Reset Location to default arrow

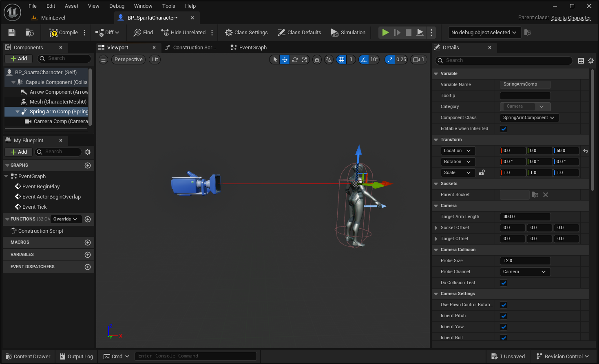586,151
